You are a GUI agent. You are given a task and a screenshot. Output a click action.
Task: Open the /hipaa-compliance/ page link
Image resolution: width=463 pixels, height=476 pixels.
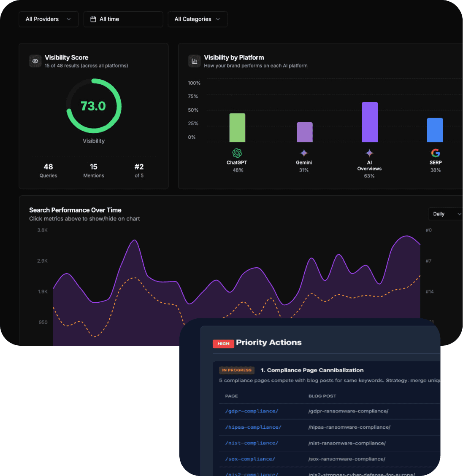tap(253, 427)
